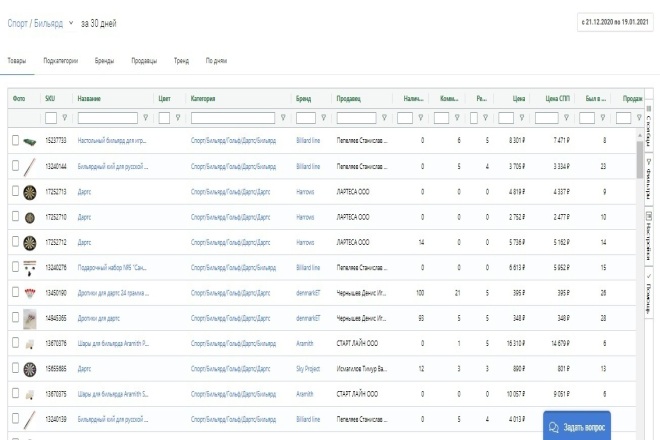Open product link Настольный бильярд для игр...
Viewport: 660px width, 440px height.
pyautogui.click(x=112, y=141)
